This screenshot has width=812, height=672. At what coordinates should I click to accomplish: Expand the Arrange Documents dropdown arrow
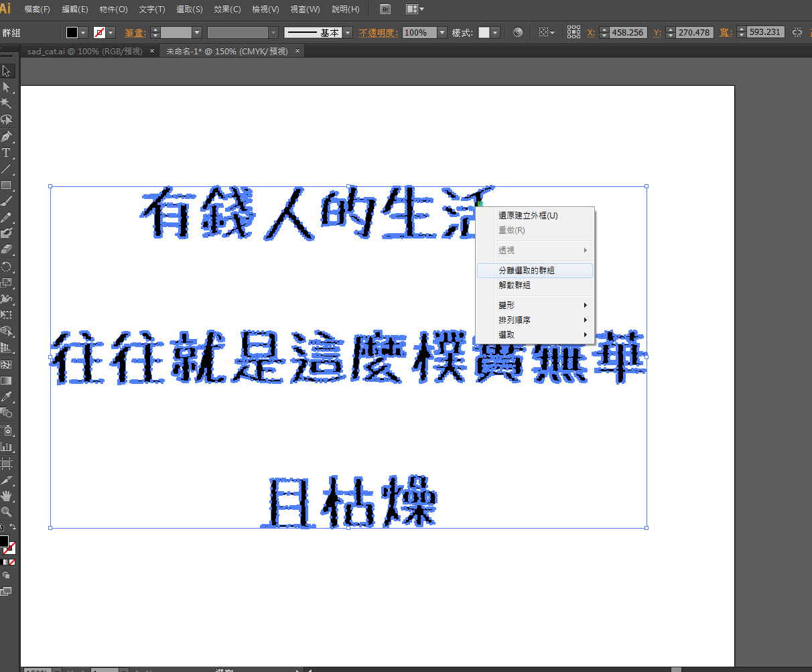[x=422, y=9]
